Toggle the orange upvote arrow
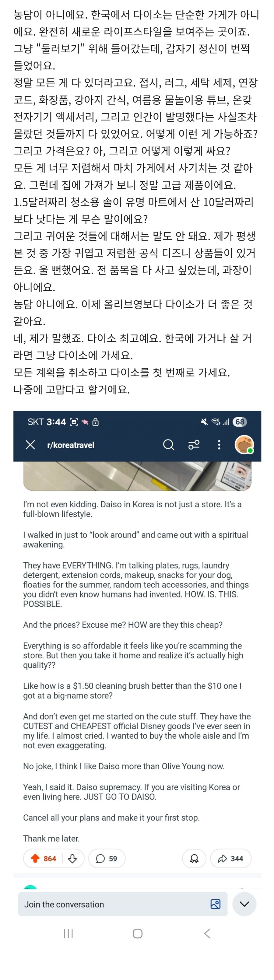 click(35, 859)
